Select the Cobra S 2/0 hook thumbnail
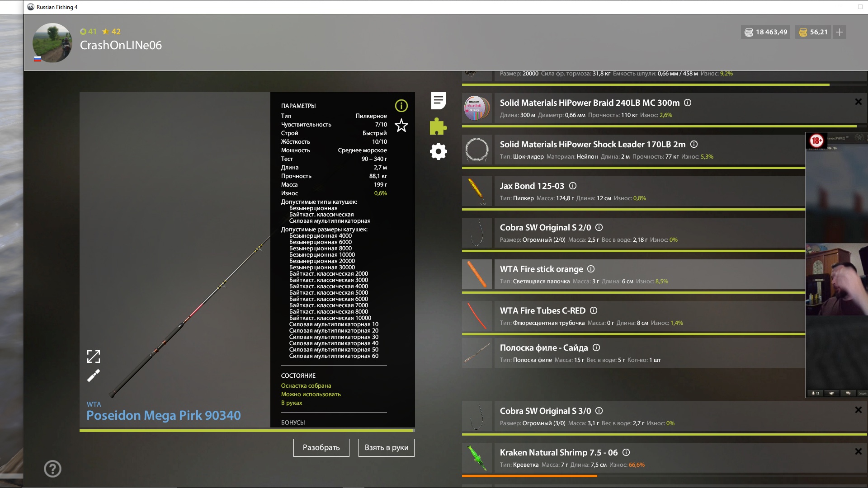Viewport: 868px width, 488px height. 477,233
